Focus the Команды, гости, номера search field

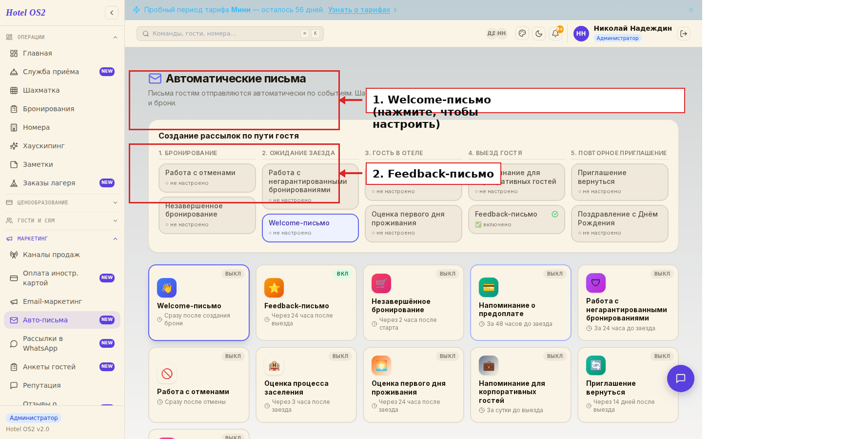pos(230,34)
